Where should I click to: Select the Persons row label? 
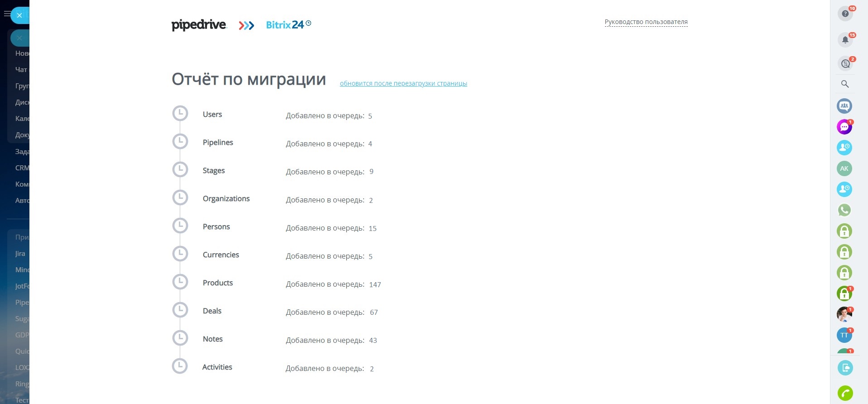coord(216,226)
